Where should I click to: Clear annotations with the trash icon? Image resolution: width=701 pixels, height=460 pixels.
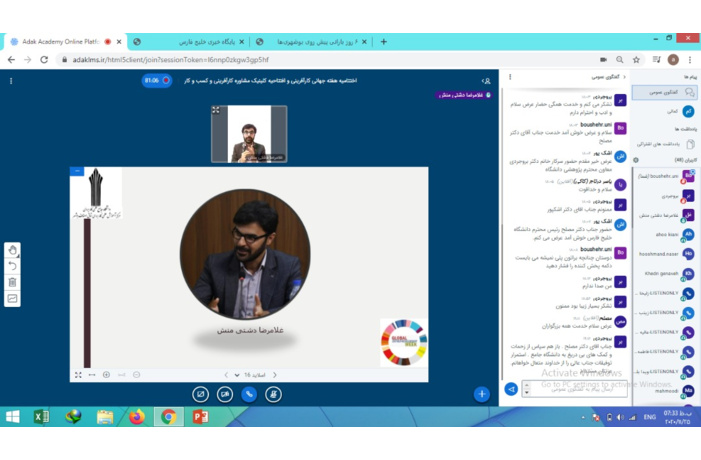pyautogui.click(x=13, y=282)
